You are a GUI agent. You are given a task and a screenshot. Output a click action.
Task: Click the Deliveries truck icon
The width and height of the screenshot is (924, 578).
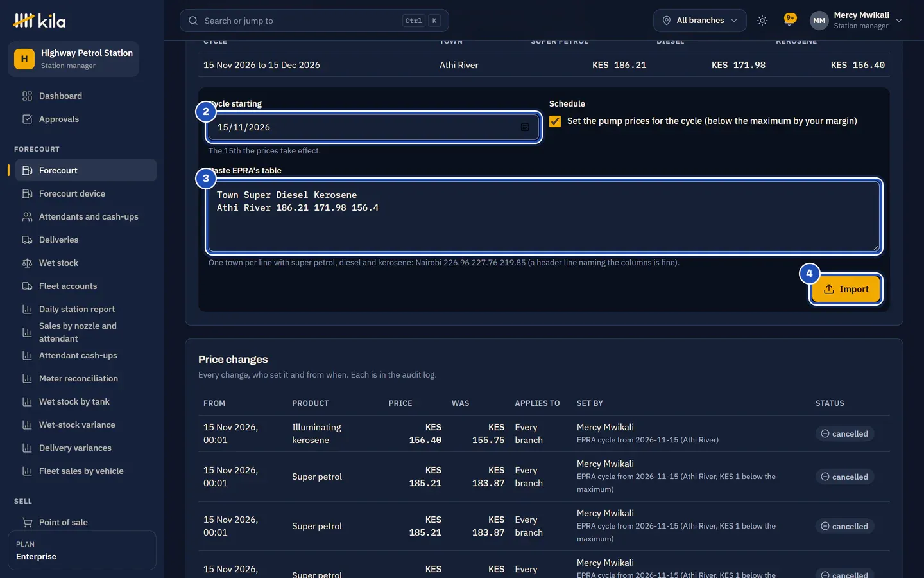tap(27, 240)
